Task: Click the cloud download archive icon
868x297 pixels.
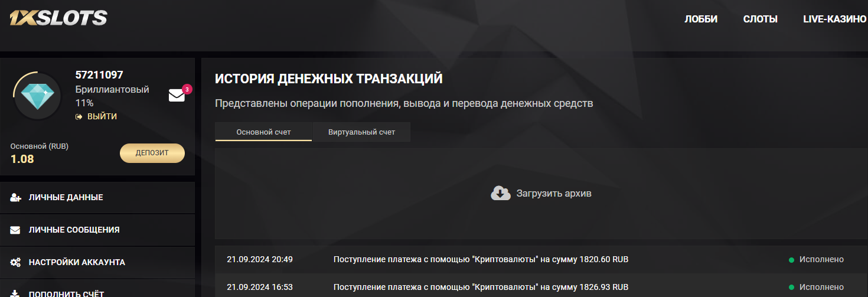Action: 501,193
